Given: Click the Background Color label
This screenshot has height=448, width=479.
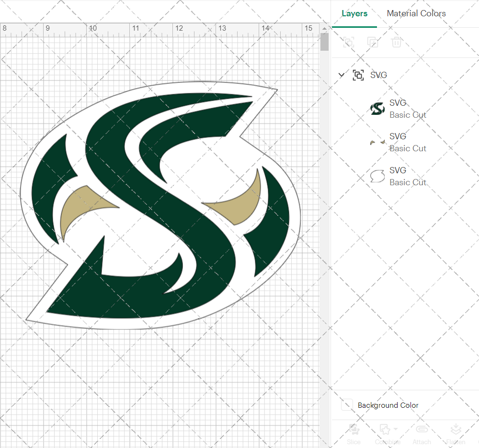Looking at the screenshot, I should pos(388,405).
